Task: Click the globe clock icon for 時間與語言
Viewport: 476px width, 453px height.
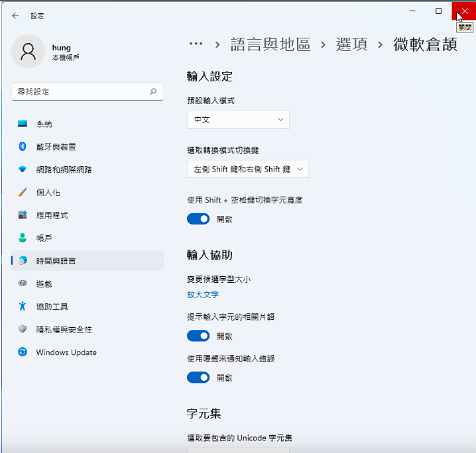Action: pyautogui.click(x=23, y=260)
